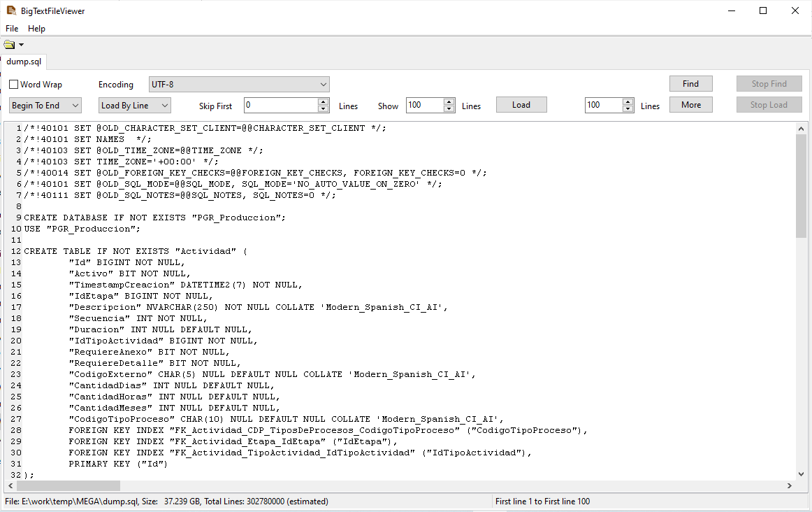Open the Help menu
812x512 pixels.
pyautogui.click(x=36, y=29)
